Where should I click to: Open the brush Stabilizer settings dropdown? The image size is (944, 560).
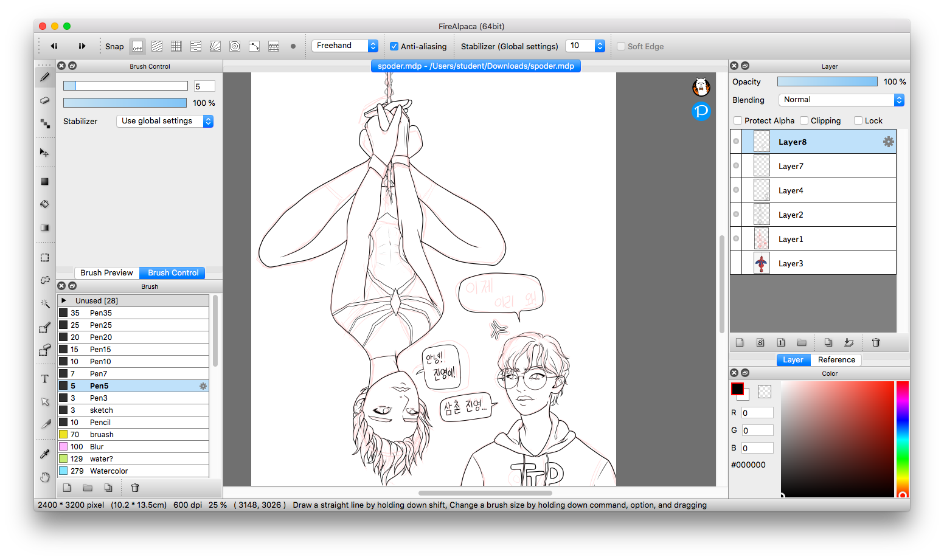point(165,121)
